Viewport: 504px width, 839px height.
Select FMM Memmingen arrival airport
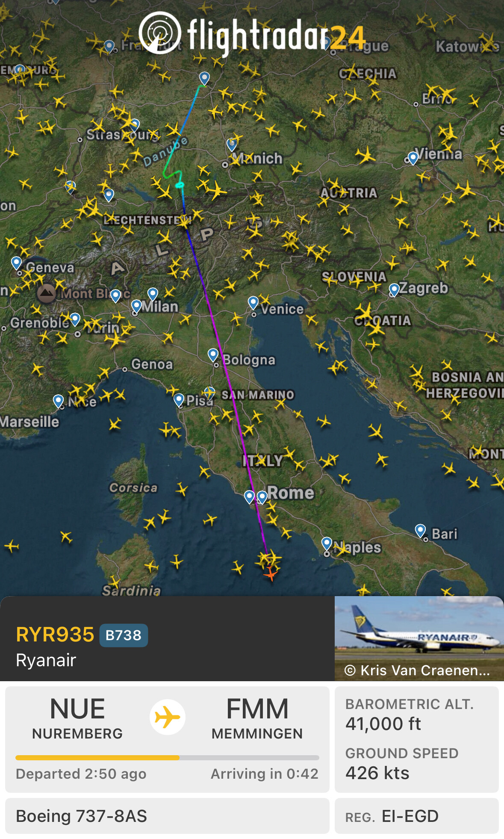coord(257,718)
